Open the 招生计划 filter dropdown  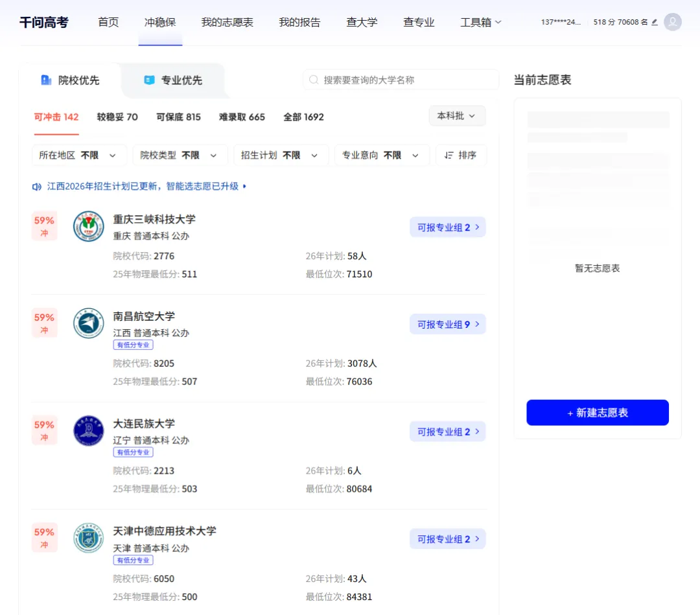[281, 155]
